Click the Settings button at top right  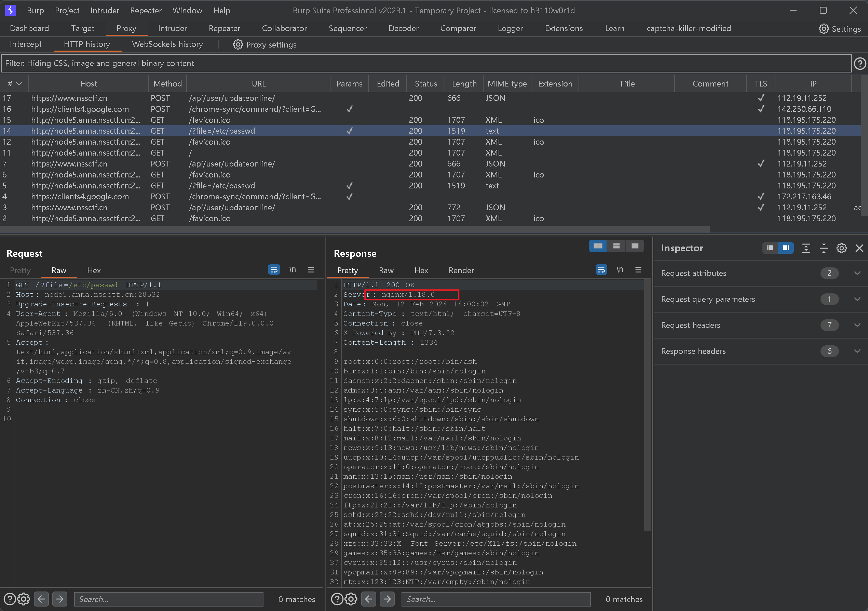click(x=839, y=29)
